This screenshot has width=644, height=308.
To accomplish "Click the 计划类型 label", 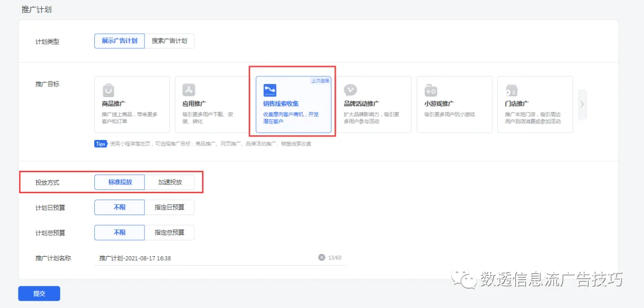I will coord(47,42).
